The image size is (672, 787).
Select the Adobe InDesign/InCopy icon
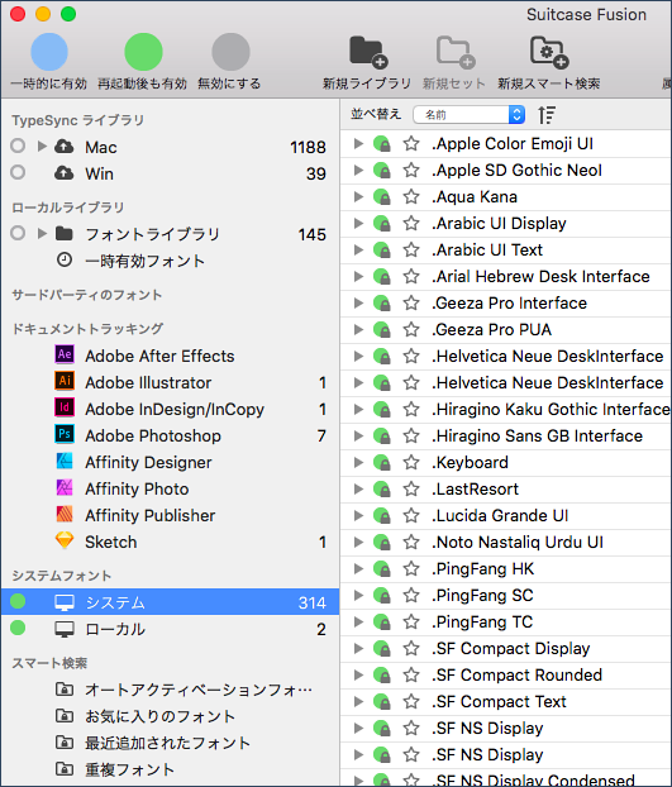click(x=65, y=407)
